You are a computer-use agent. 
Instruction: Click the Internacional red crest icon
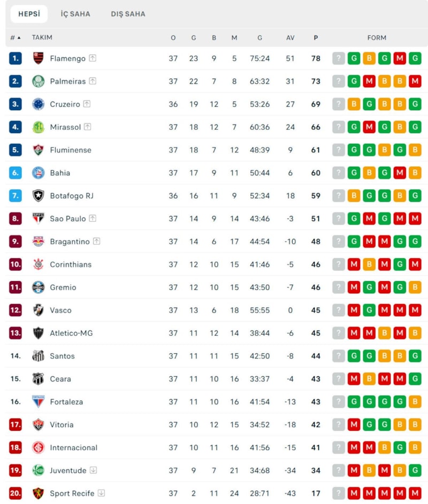click(39, 448)
